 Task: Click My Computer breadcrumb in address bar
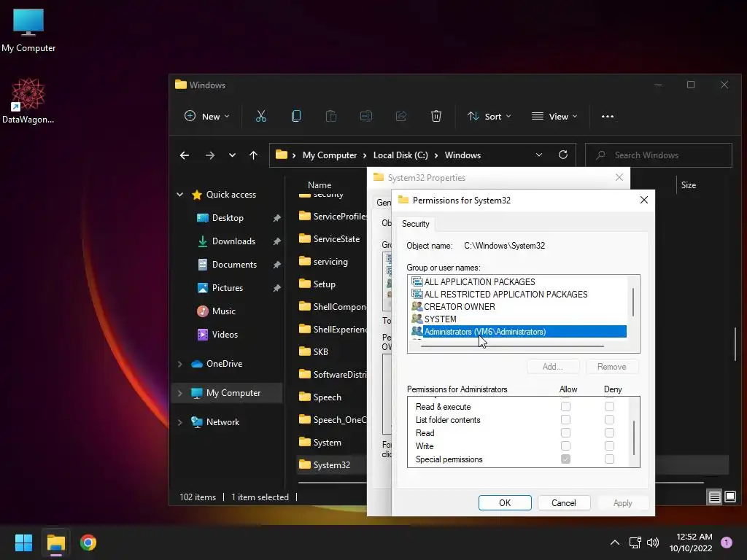330,155
